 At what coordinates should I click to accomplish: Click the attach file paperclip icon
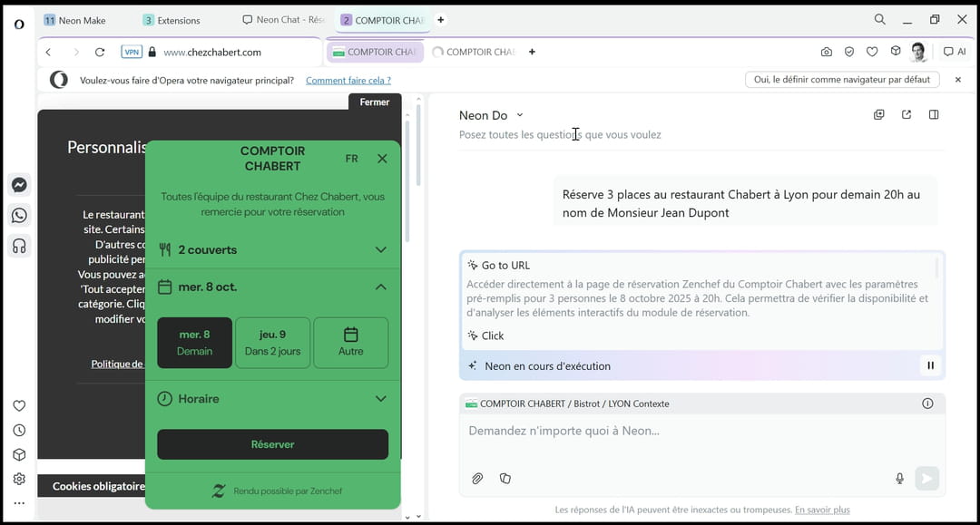tap(477, 479)
